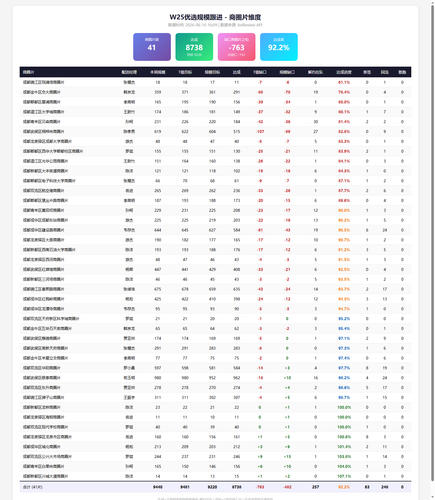Click the "92.2%" total in the summary row
435x500 pixels.
tap(344, 487)
